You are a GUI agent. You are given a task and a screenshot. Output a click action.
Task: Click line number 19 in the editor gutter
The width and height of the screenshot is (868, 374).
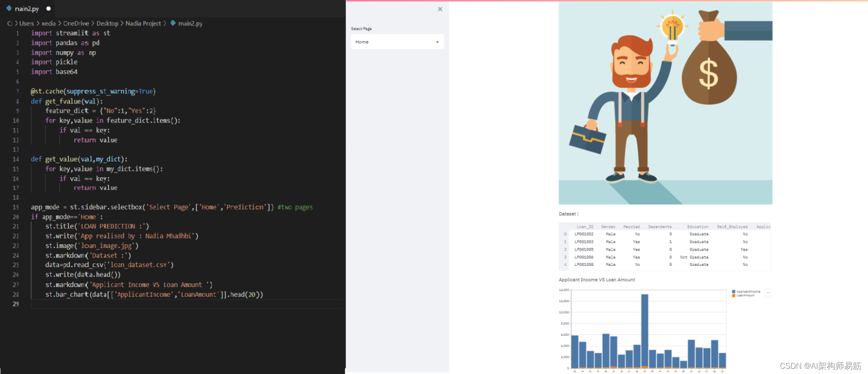(x=16, y=207)
